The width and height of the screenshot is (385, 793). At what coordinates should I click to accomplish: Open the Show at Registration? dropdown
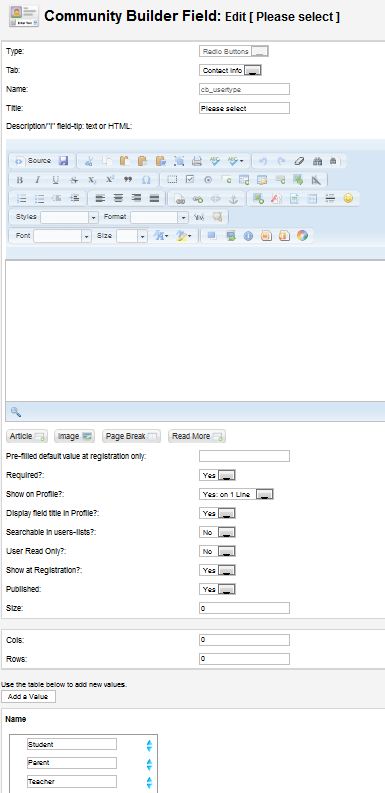click(218, 570)
